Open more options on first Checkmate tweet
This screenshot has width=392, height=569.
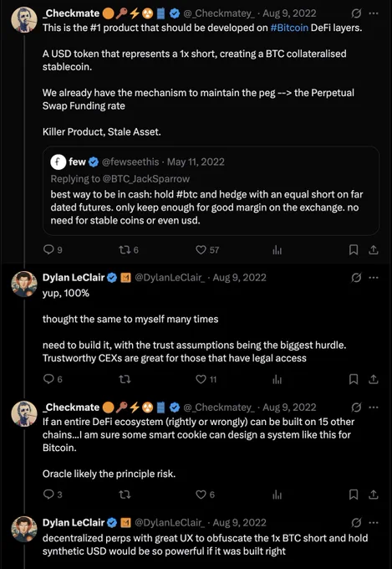(x=374, y=13)
